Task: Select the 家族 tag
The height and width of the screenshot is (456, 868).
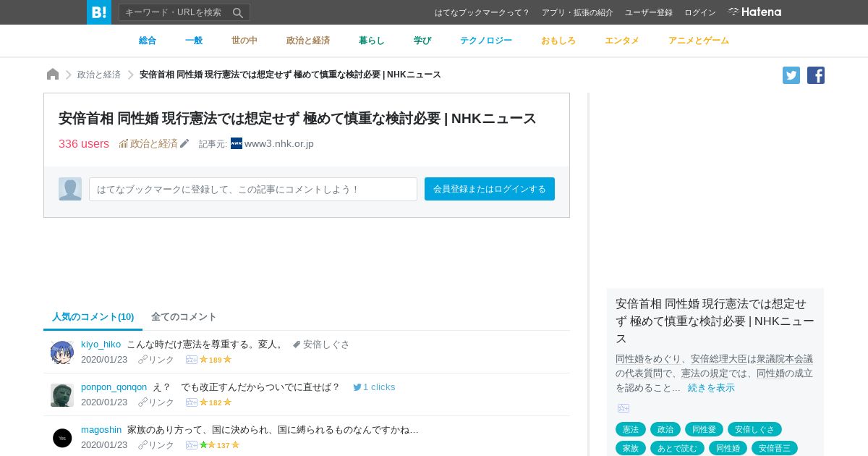Action: [631, 448]
